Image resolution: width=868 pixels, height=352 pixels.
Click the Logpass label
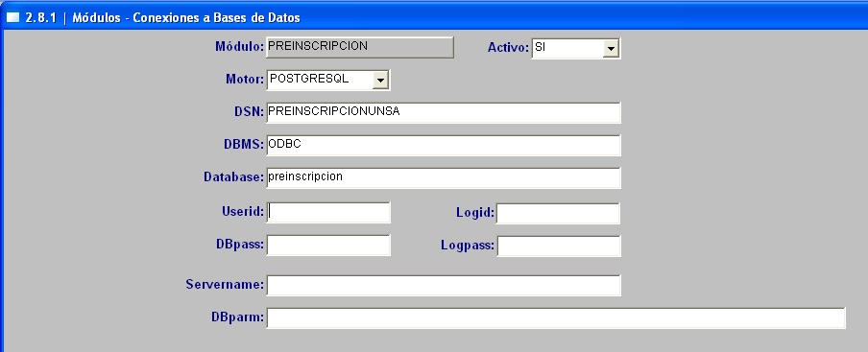coord(468,246)
